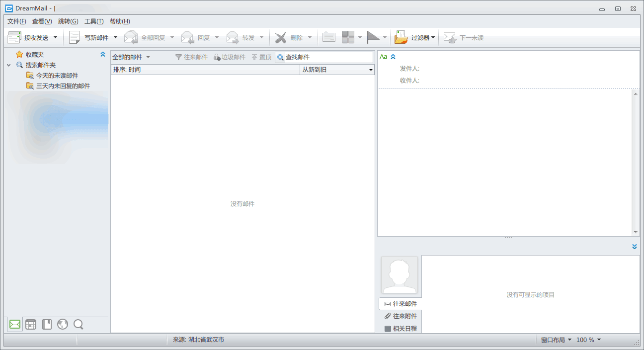Switch to Mail view envelope icon
Screen dimensions: 644x350
click(x=15, y=325)
